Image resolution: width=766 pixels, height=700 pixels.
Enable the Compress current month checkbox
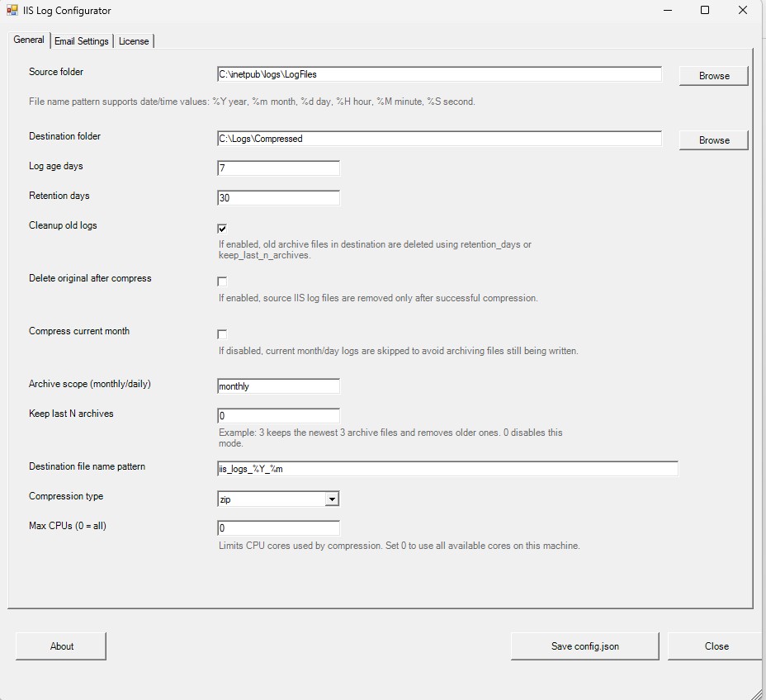click(x=222, y=334)
